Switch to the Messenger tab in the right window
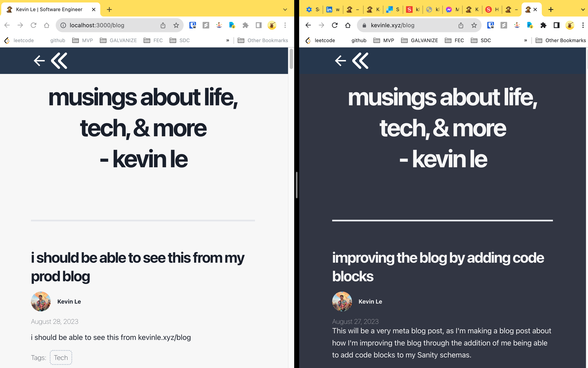The image size is (588, 368). pyautogui.click(x=452, y=10)
